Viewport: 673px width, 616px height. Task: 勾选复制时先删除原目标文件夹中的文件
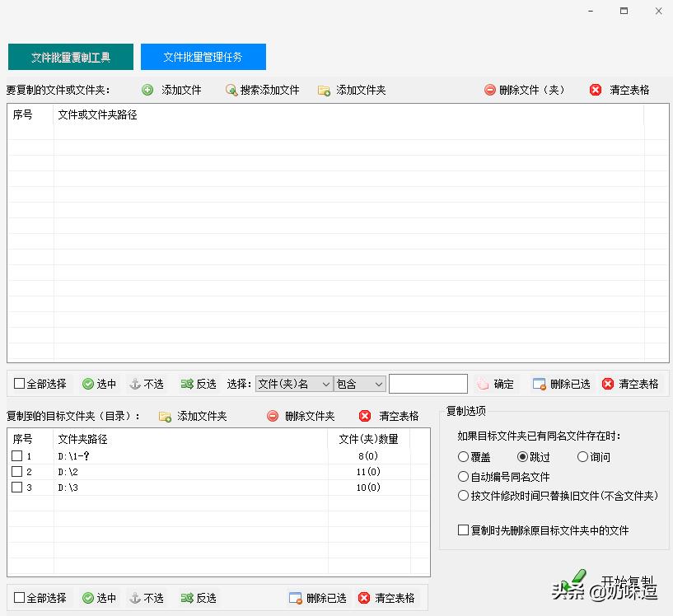coord(463,530)
